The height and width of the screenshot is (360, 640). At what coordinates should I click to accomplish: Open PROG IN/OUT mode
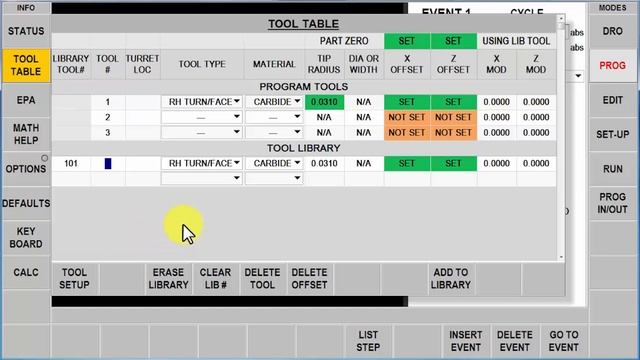612,203
